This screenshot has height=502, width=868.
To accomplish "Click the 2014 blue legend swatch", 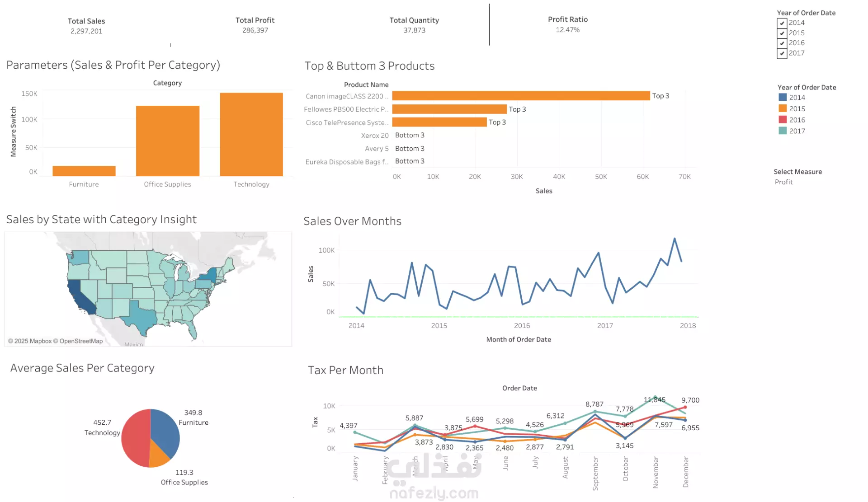I will (x=783, y=97).
